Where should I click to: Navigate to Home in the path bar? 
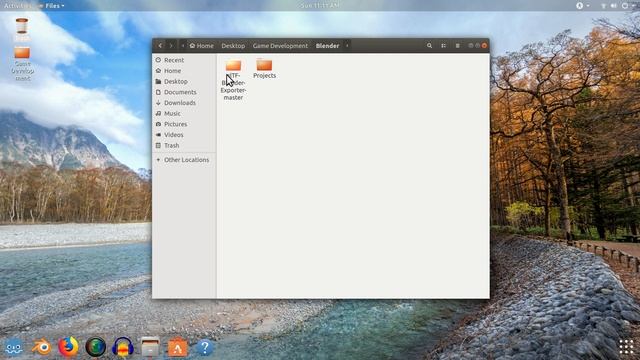[x=202, y=46]
